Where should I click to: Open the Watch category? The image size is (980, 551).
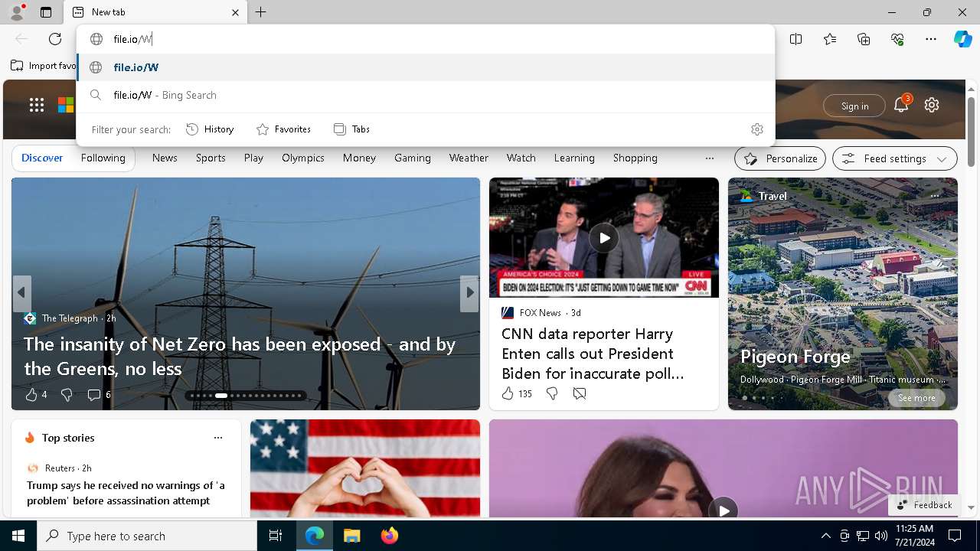tap(521, 158)
